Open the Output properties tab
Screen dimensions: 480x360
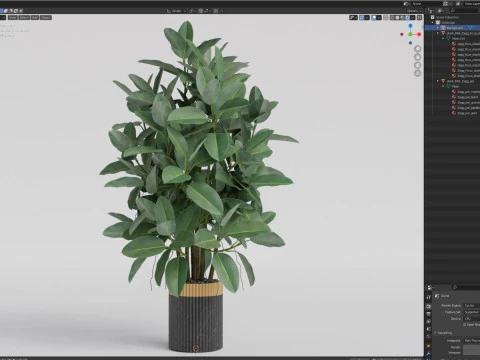click(x=429, y=314)
